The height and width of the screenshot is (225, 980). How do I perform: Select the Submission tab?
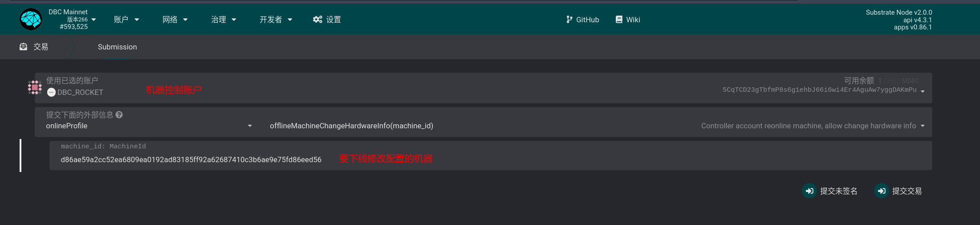click(x=118, y=47)
